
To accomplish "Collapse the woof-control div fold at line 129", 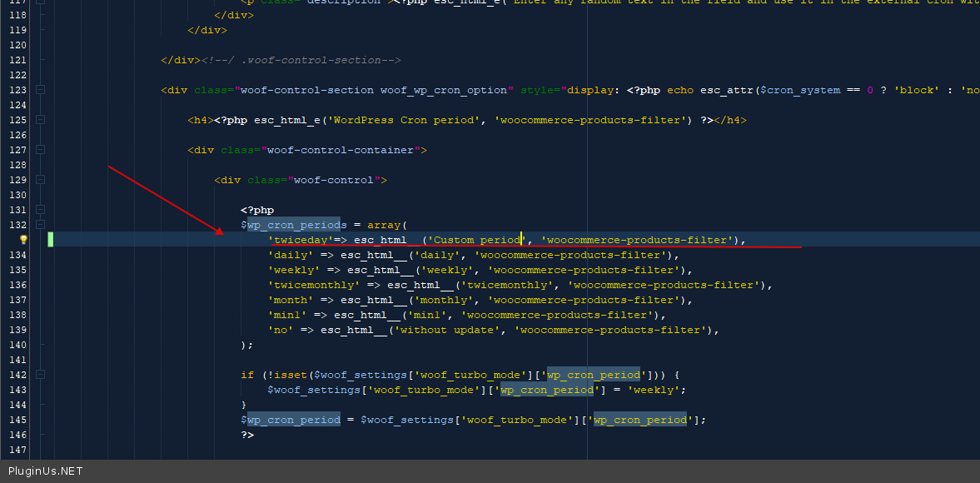I will coord(40,180).
